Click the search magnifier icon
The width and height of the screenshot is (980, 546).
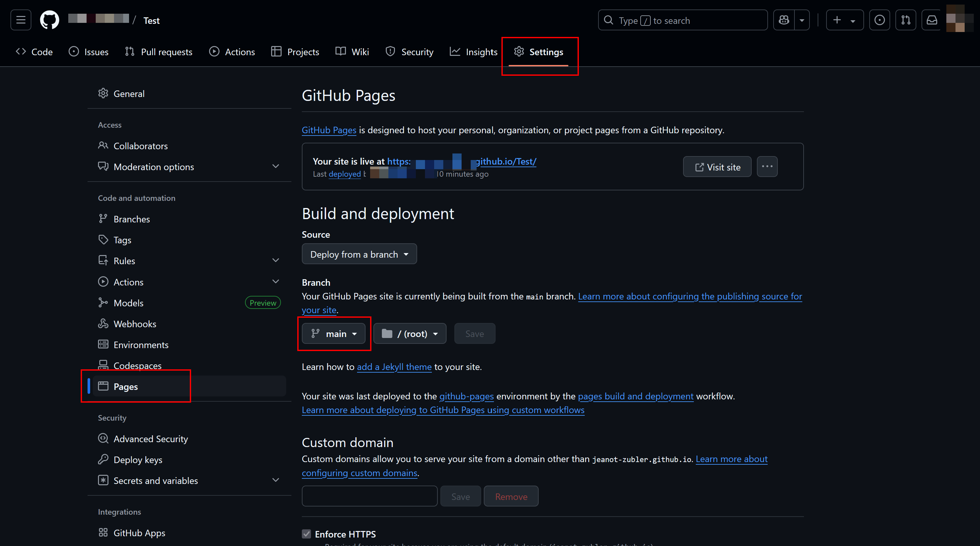point(609,20)
